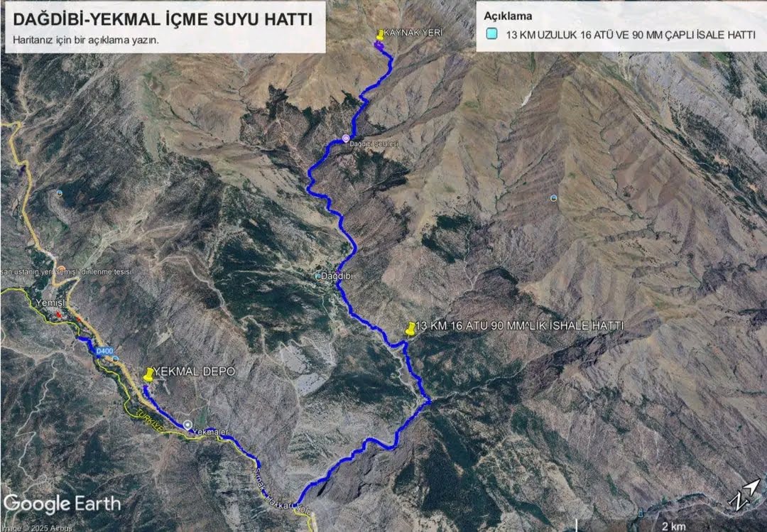Select the YEKMAL DEPO yellow pushpin
This screenshot has height=532, width=767.
tap(148, 374)
